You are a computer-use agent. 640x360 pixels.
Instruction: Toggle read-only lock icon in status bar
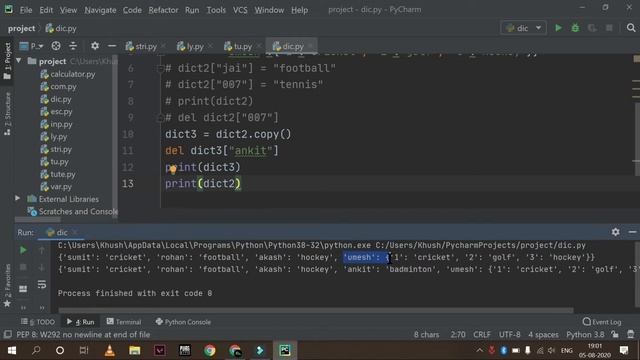coord(615,334)
